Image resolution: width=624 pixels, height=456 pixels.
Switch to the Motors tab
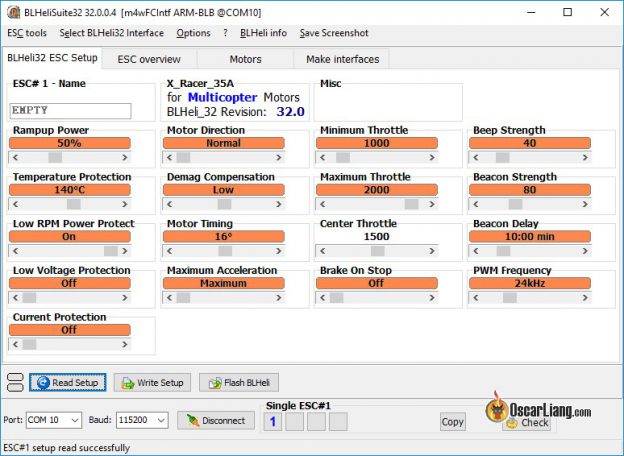click(x=245, y=59)
